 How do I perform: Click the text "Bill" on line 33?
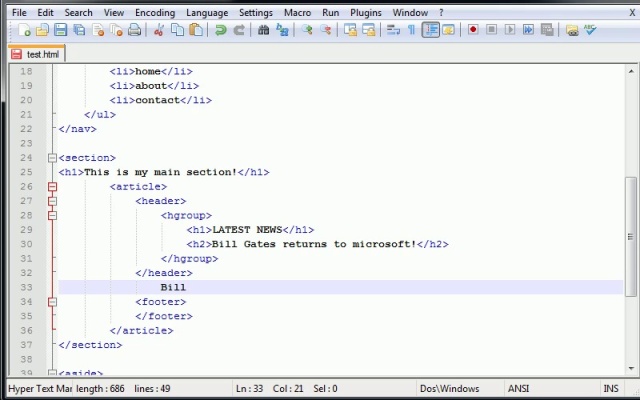(x=173, y=288)
